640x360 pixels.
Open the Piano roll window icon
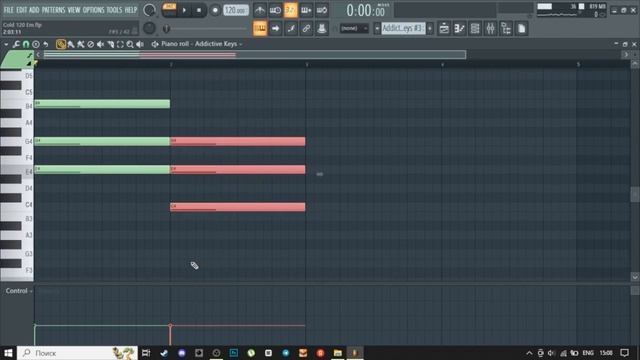pyautogui.click(x=459, y=28)
